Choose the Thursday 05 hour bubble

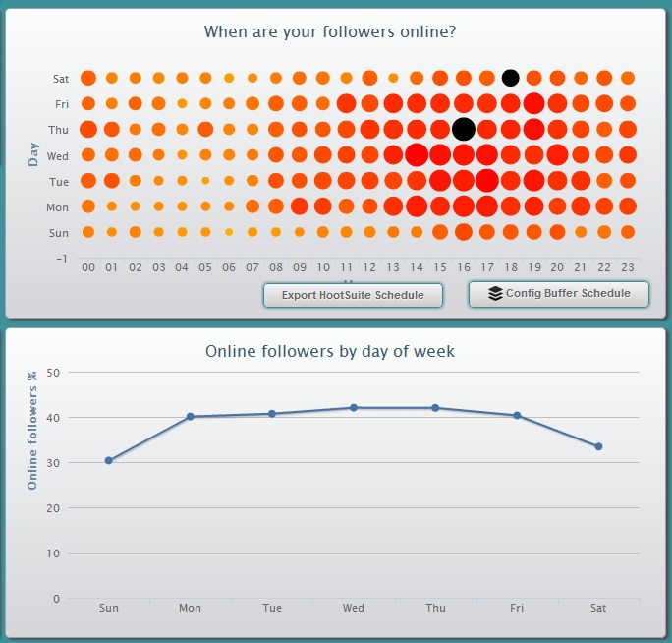pos(205,129)
